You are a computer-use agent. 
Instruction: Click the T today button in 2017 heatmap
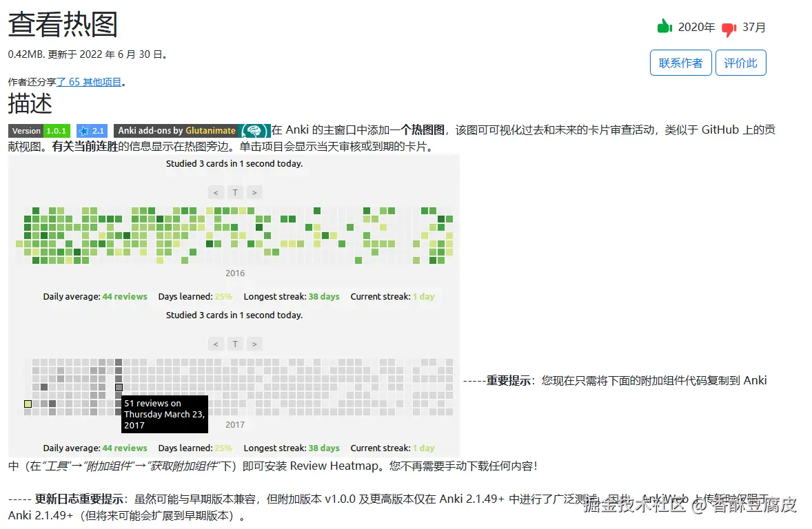point(235,344)
